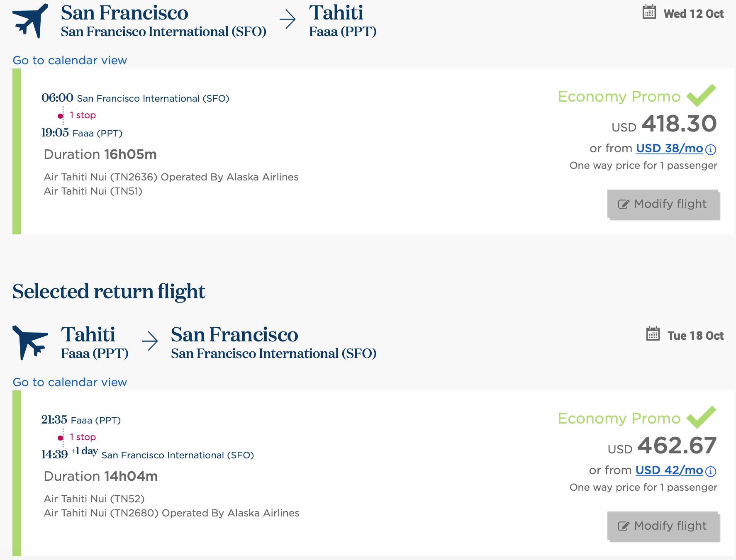Viewport: 736px width, 560px height.
Task: Click the calendar icon beside Wed 12 Oct
Action: tap(649, 12)
